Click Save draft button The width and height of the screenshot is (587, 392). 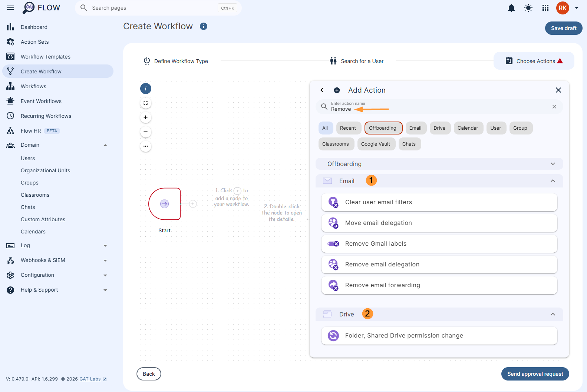[564, 28]
